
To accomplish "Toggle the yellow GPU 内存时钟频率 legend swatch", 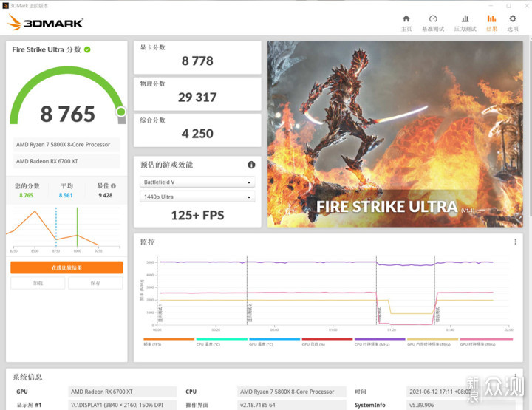I will pyautogui.click(x=432, y=339).
